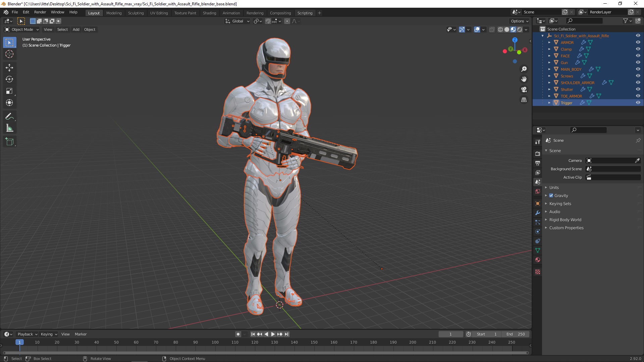Activate the Add Cube tool
The image size is (644, 362).
(x=9, y=142)
